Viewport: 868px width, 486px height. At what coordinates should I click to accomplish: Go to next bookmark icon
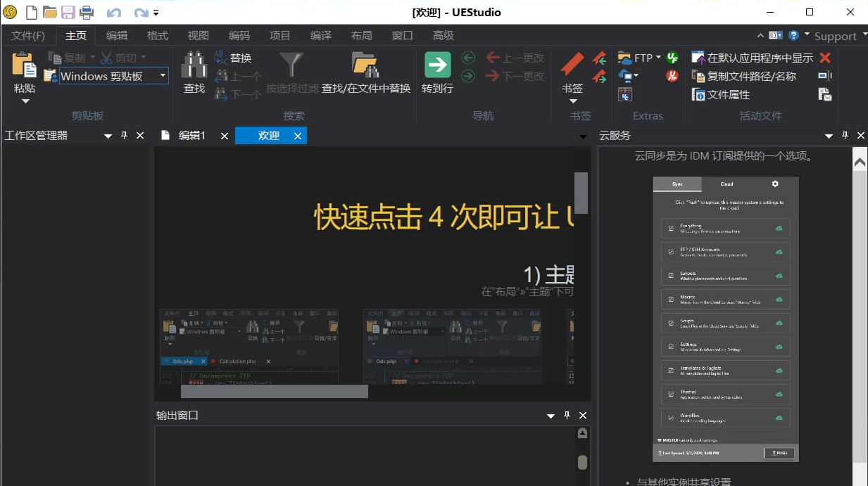[599, 76]
